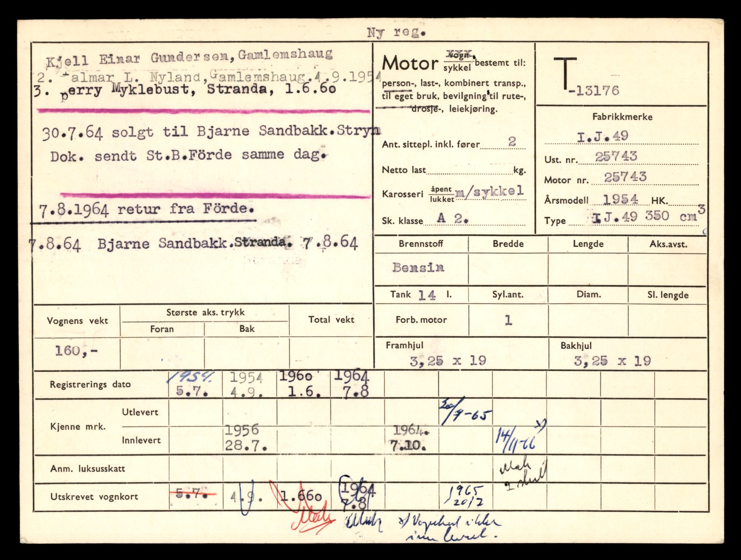
Task: Click the Framhjul value 3,25 x 19
Action: [x=448, y=361]
